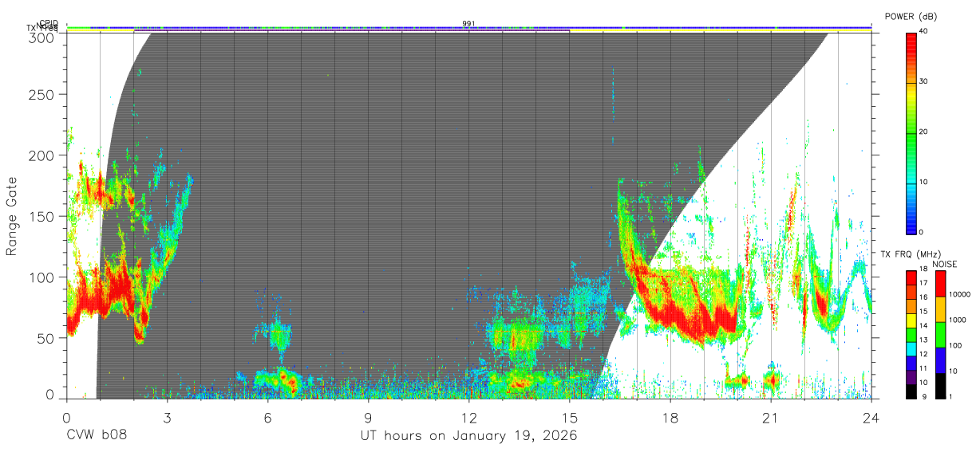The image size is (980, 452).
Task: Select the yellow 14-15 MHz TX FRQ swatch
Action: pos(912,319)
